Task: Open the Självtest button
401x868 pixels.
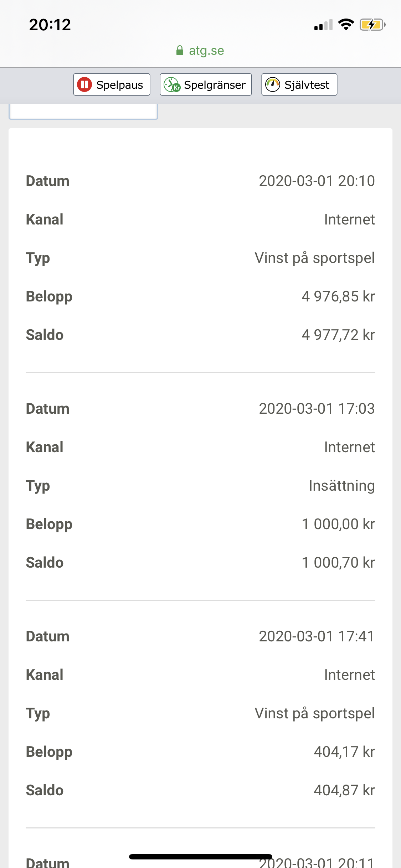Action: tap(299, 84)
